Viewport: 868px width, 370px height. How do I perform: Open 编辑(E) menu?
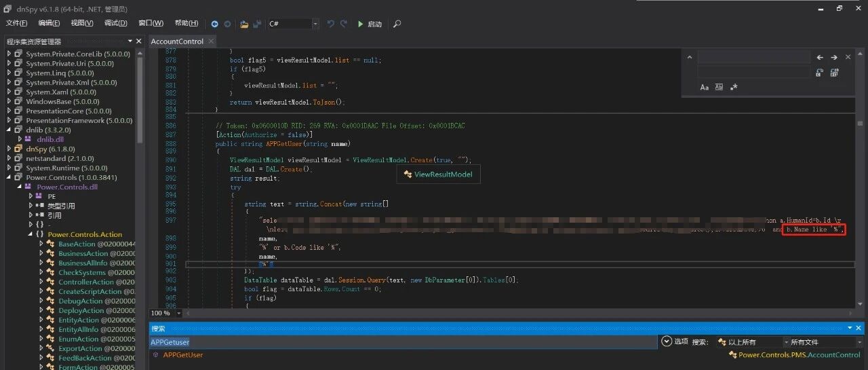[49, 23]
